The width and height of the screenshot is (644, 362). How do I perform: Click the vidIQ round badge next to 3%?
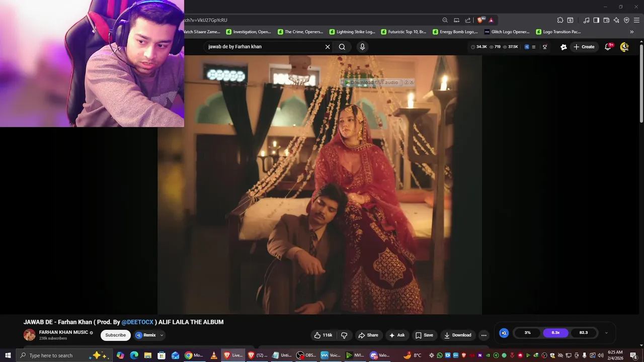tap(504, 332)
